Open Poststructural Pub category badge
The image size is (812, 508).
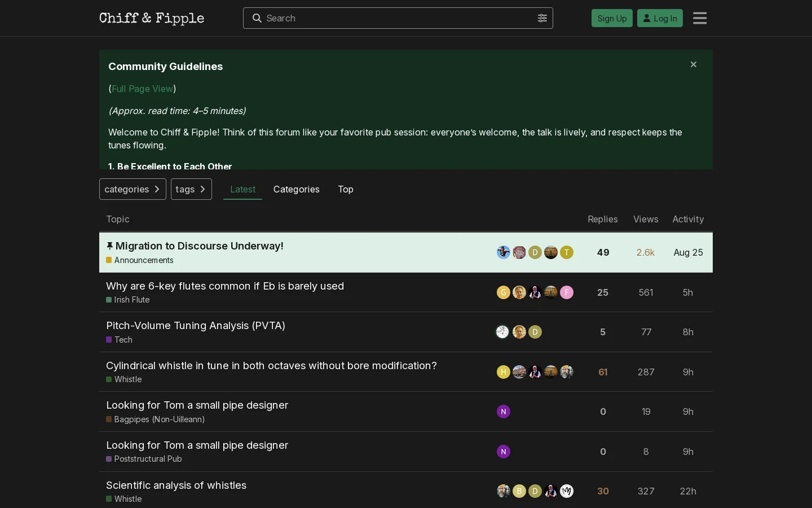[144, 459]
